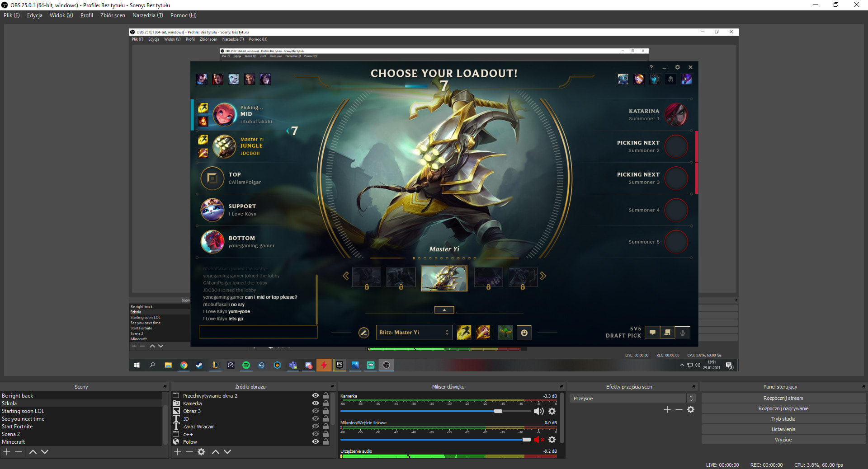Toggle lock on Follow source

point(325,442)
